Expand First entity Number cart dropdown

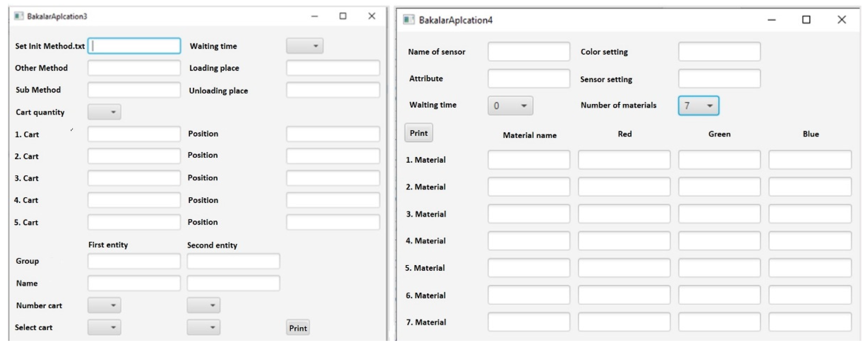click(104, 305)
